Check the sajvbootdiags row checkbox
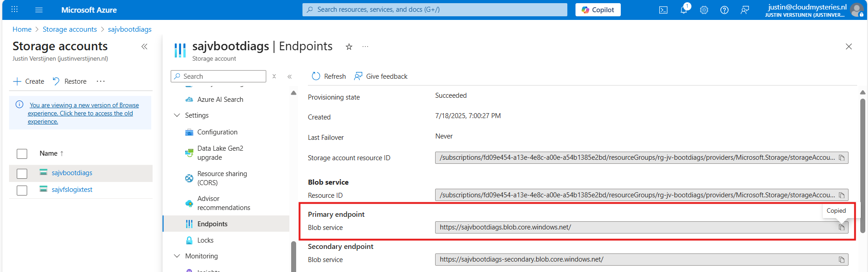This screenshot has height=272, width=868. tap(22, 173)
